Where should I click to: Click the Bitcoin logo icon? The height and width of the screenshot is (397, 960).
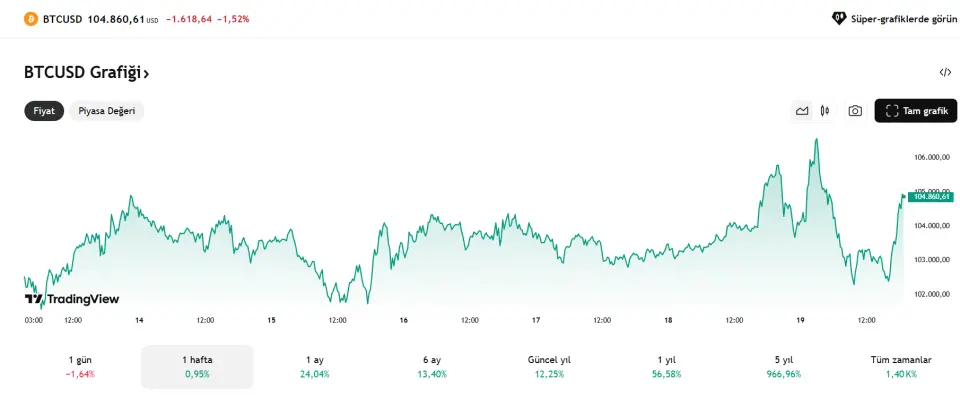point(31,19)
